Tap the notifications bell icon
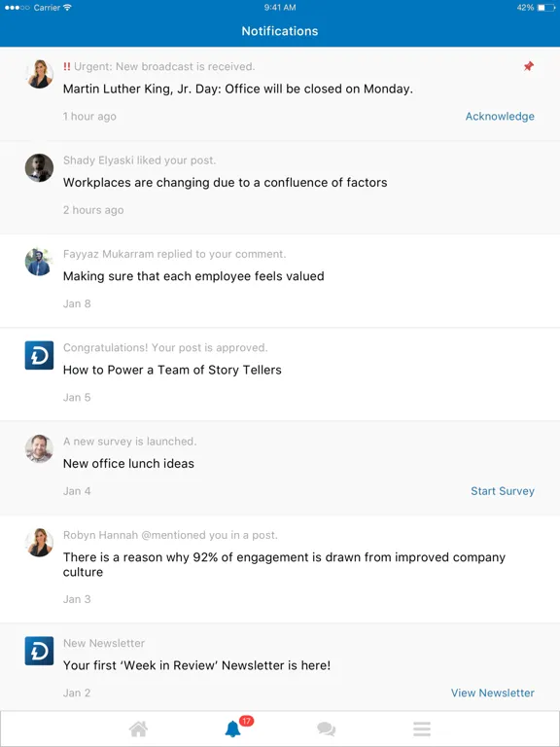Image resolution: width=560 pixels, height=747 pixels. [233, 729]
